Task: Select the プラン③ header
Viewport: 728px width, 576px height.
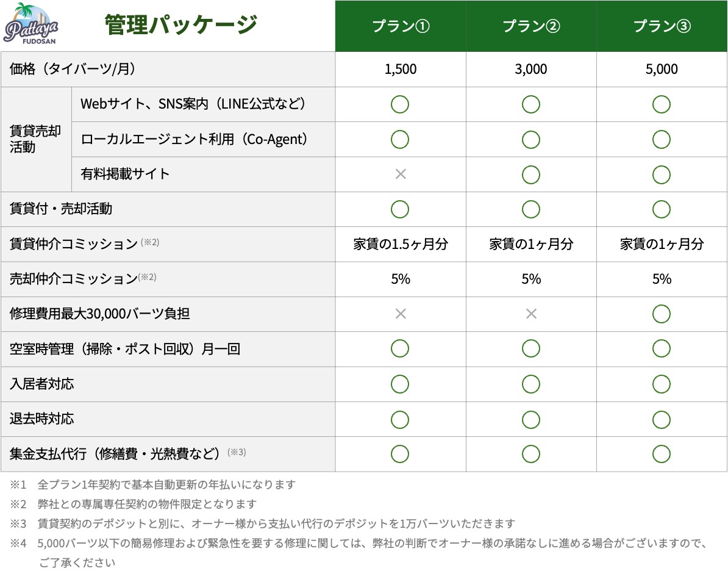Action: click(x=662, y=26)
